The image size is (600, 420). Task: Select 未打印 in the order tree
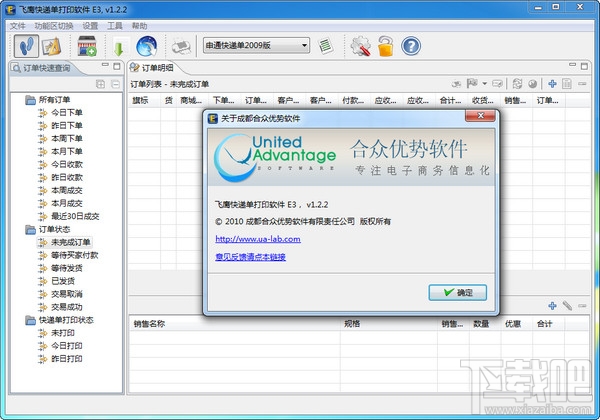[63, 333]
